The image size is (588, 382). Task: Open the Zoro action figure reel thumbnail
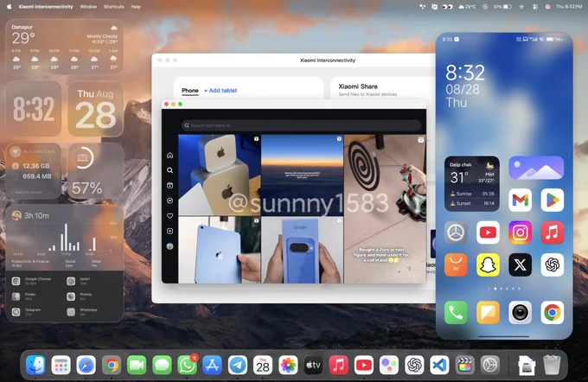[385, 209]
